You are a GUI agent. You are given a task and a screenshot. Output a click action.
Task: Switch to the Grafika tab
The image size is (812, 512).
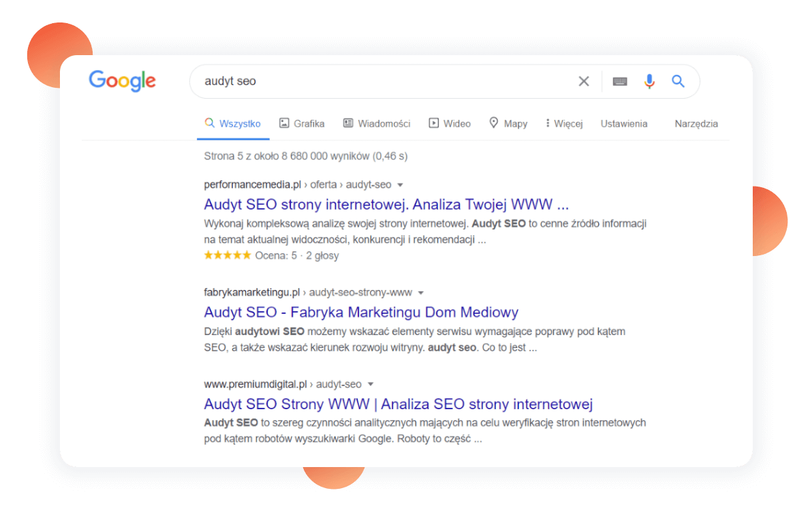302,124
